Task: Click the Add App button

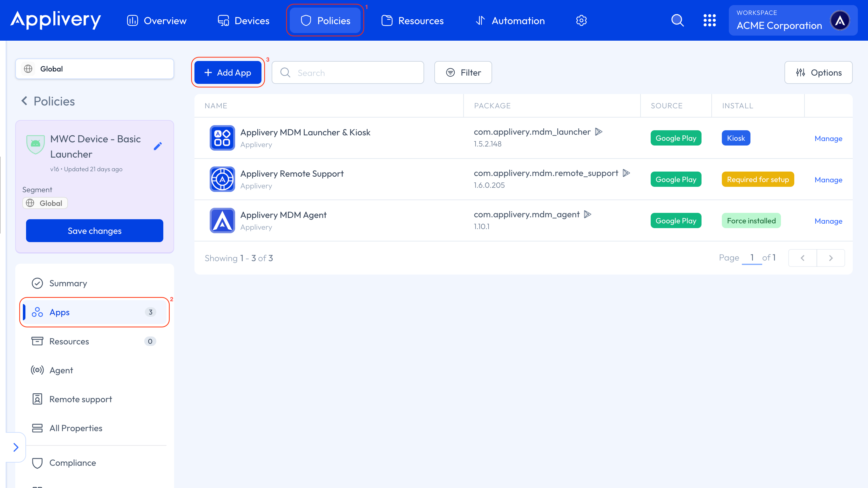Action: 228,72
